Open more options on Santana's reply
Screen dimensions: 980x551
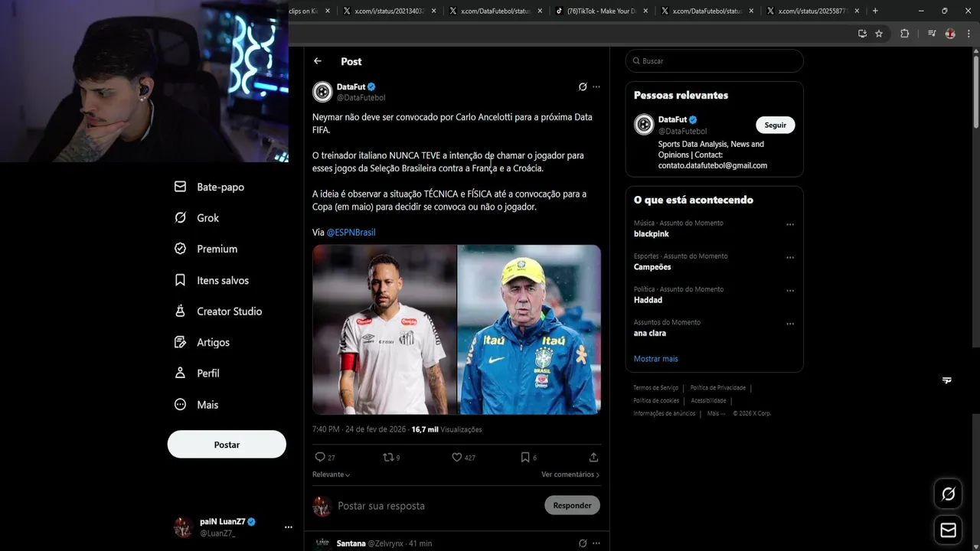[x=596, y=543]
